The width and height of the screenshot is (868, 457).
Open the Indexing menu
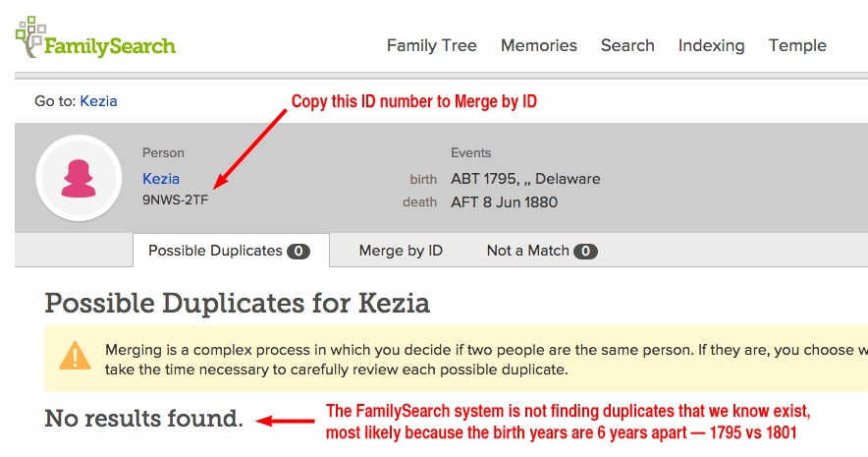pyautogui.click(x=711, y=45)
